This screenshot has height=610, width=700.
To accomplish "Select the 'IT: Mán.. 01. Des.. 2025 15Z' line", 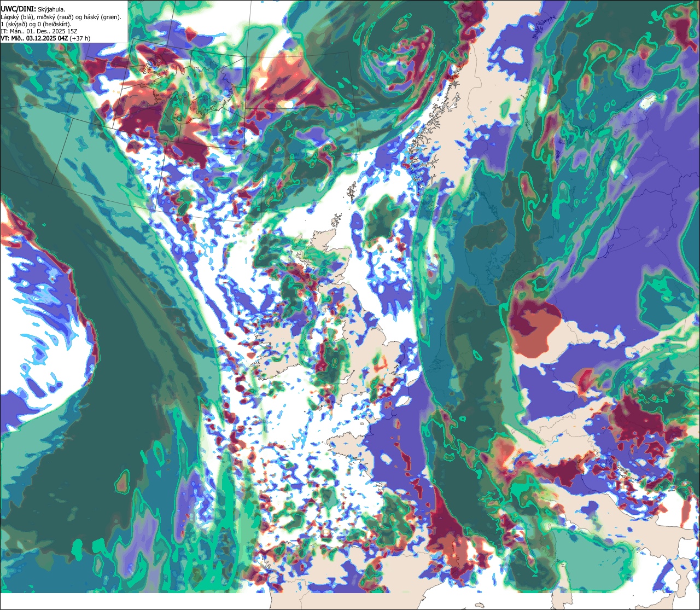I will point(39,31).
